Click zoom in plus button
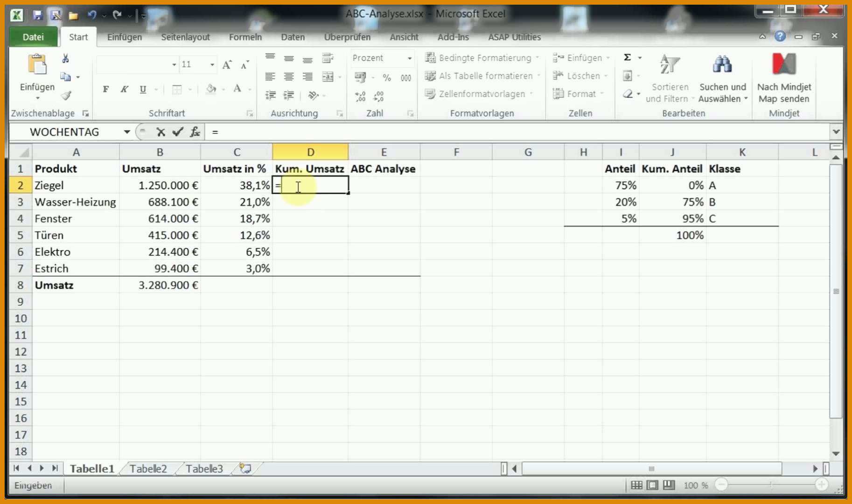Viewport: 852px width, 504px height. click(x=822, y=485)
